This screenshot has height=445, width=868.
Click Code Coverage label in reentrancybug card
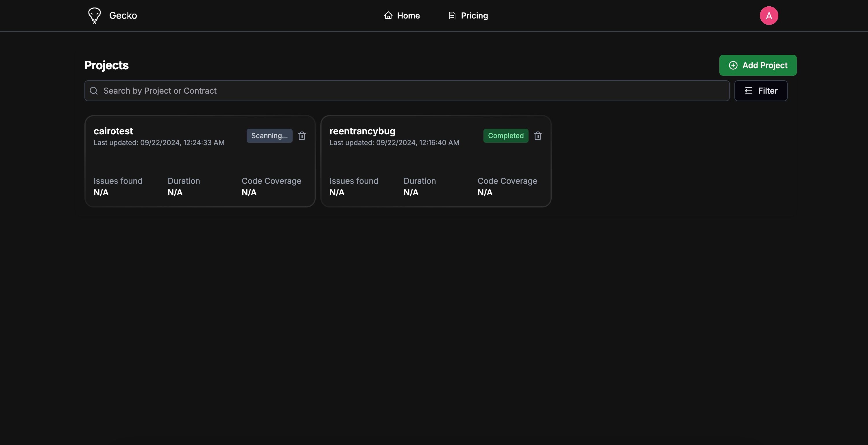[x=507, y=181]
